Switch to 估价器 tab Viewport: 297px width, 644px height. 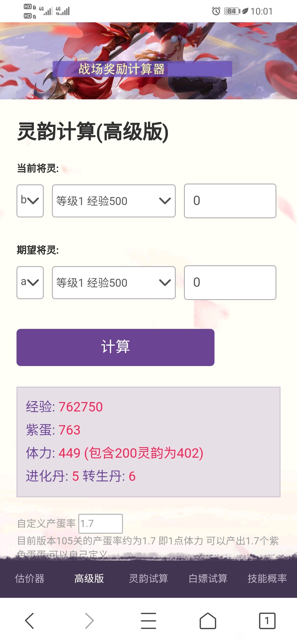tap(30, 578)
